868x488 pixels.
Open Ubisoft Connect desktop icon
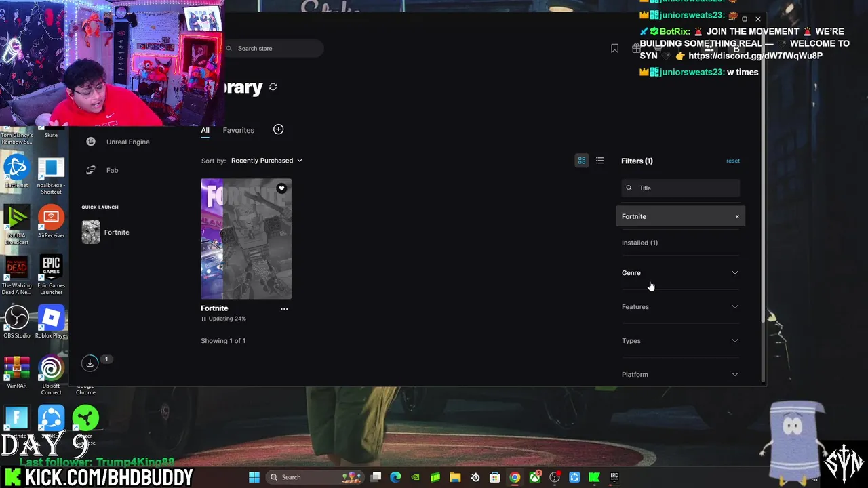[x=51, y=375]
